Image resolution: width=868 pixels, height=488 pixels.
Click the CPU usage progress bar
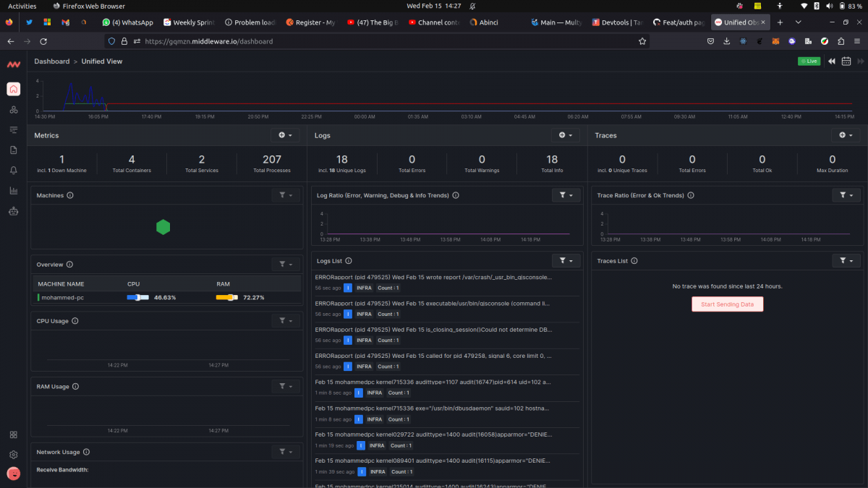(x=137, y=297)
